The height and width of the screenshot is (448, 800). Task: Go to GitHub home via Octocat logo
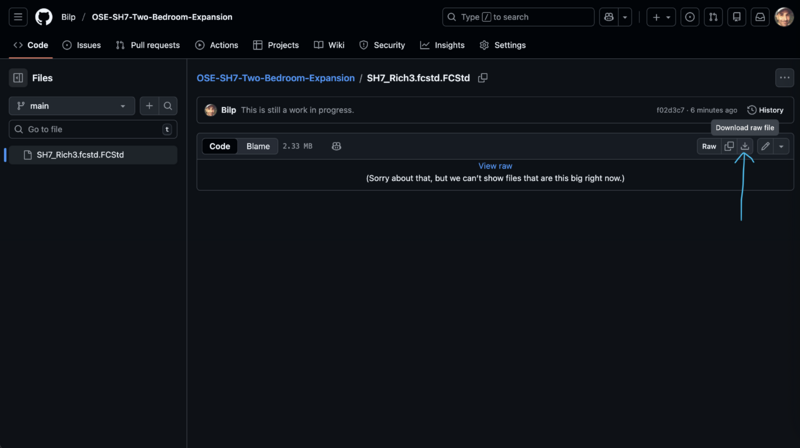pyautogui.click(x=44, y=17)
